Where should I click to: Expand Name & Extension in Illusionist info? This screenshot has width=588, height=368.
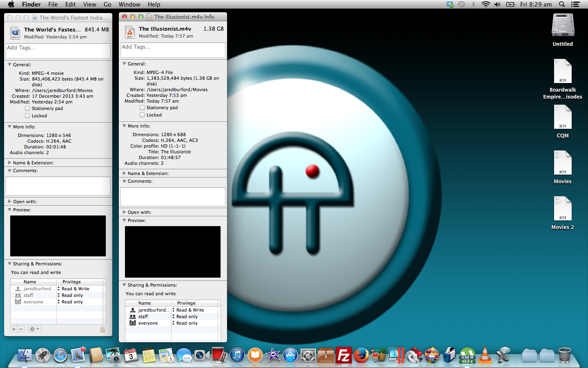pos(125,173)
